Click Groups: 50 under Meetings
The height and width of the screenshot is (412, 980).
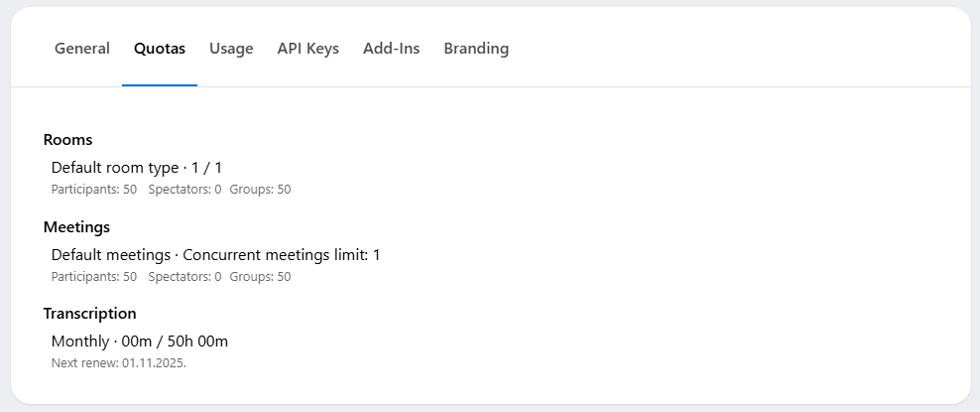tap(260, 277)
